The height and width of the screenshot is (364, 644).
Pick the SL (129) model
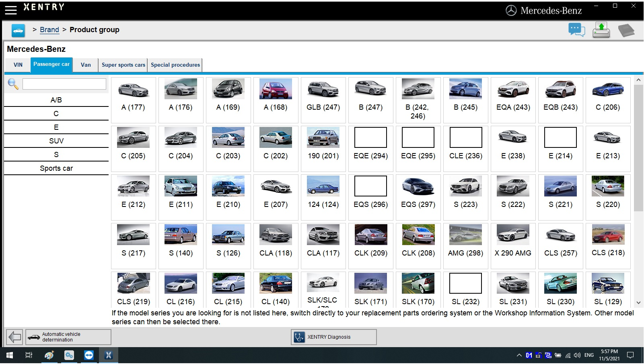click(608, 290)
